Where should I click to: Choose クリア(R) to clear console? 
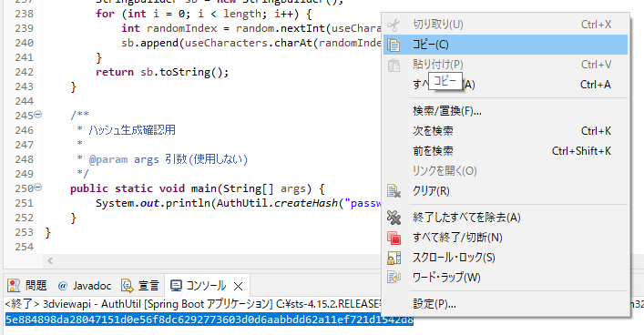(x=506, y=191)
